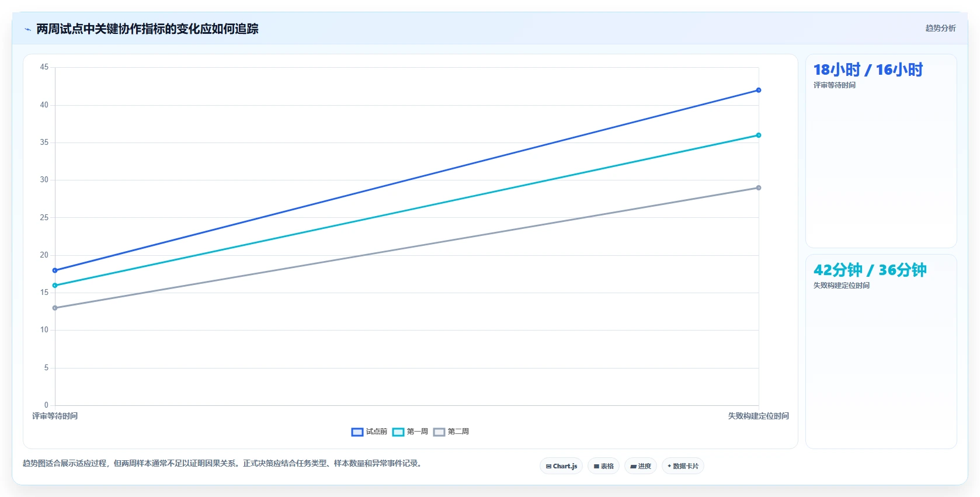The image size is (980, 497).
Task: Click the title 两周试点中关键协作指标的变化应如何追踪
Action: (147, 29)
